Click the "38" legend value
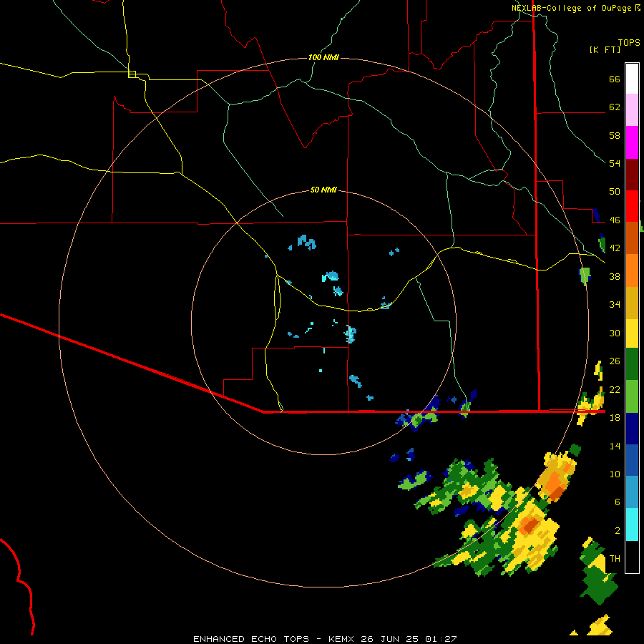The width and height of the screenshot is (644, 644). [x=615, y=277]
